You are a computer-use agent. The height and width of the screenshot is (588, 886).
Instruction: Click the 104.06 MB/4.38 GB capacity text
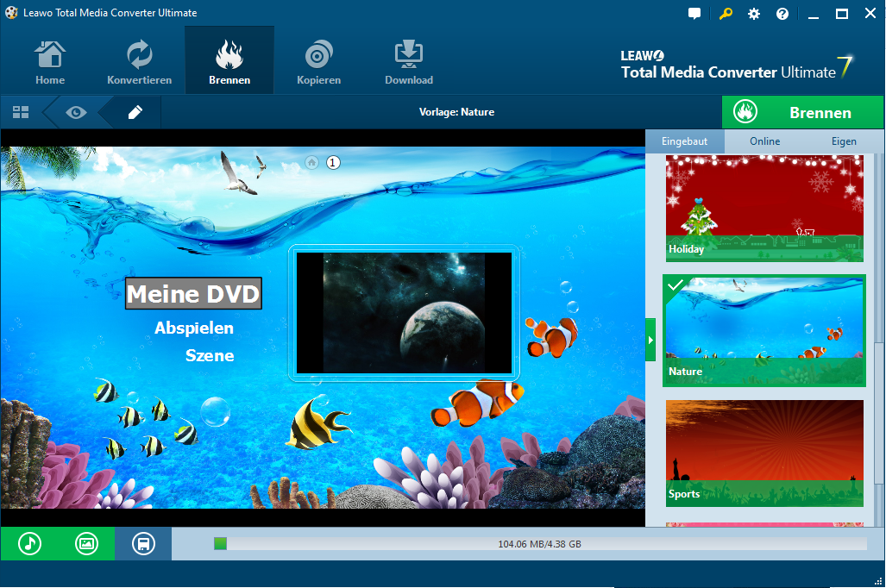540,544
